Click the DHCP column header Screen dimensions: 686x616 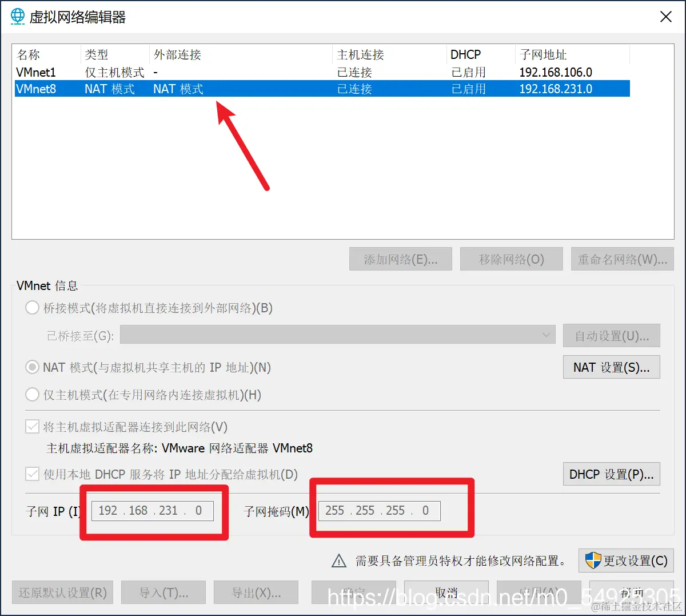[x=481, y=55]
